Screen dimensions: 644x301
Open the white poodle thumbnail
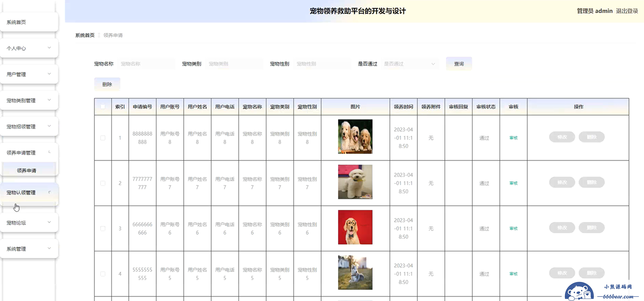pyautogui.click(x=355, y=182)
